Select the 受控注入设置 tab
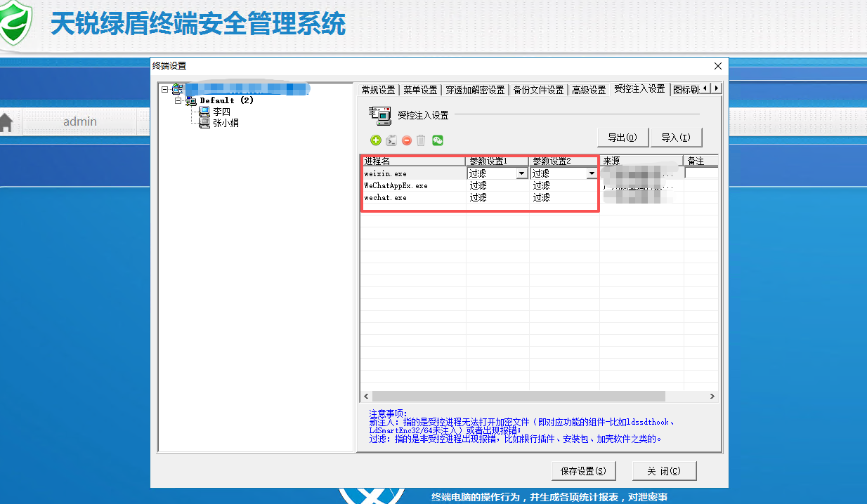The image size is (867, 504). point(639,88)
